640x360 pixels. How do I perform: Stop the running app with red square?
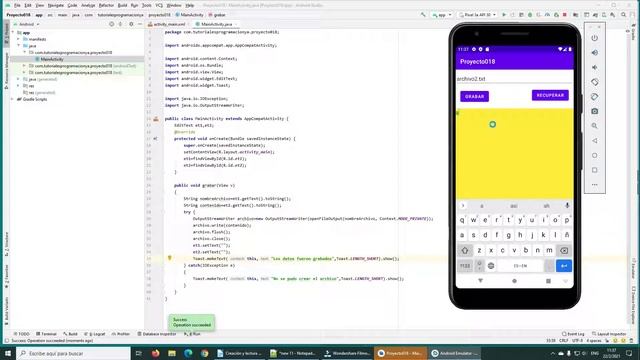(x=565, y=15)
